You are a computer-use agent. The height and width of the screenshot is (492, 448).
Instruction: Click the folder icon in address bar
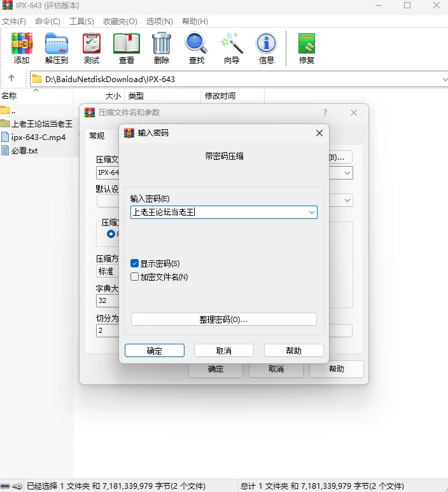pyautogui.click(x=37, y=79)
